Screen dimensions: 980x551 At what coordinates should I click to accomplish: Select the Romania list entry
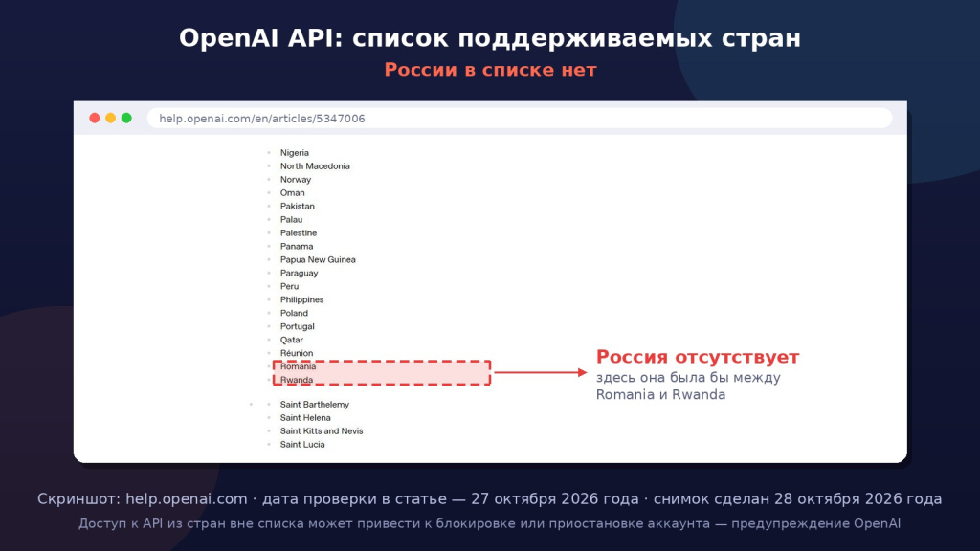click(299, 366)
